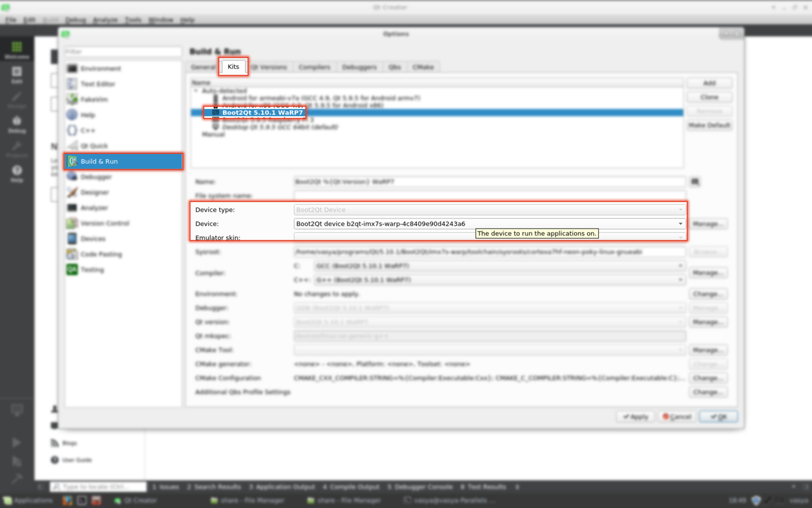Open the Designer options category

point(123,192)
